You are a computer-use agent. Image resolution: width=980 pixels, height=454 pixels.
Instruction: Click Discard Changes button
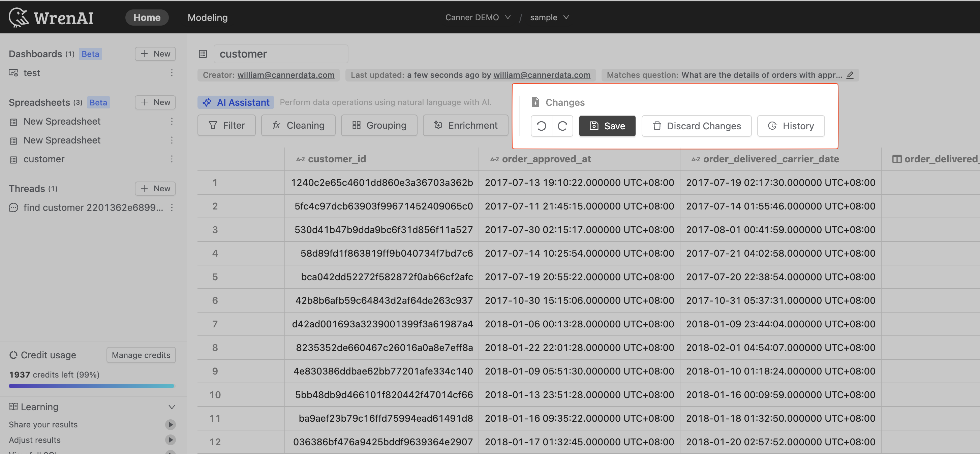(x=697, y=126)
